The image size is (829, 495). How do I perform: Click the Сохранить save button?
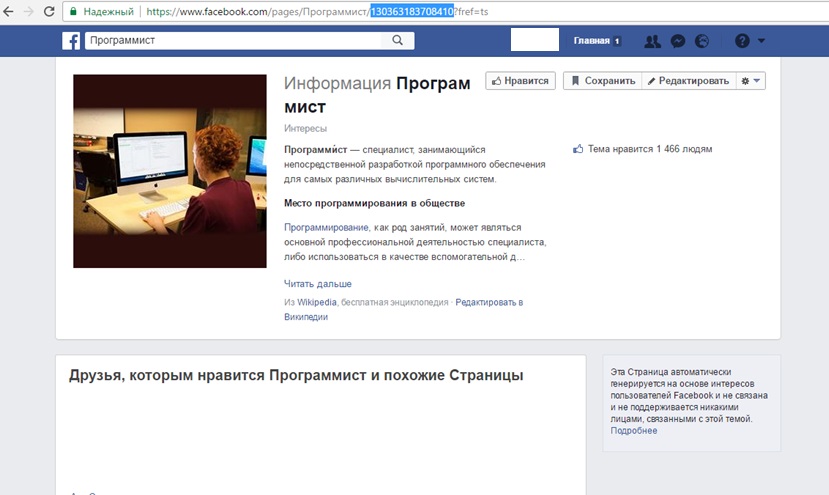point(602,81)
